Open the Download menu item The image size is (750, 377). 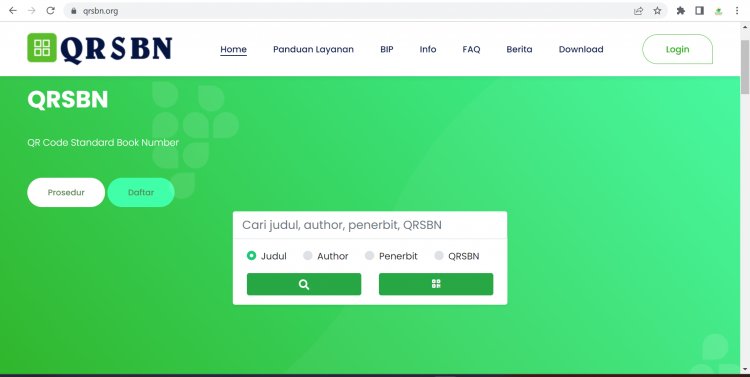[x=581, y=49]
